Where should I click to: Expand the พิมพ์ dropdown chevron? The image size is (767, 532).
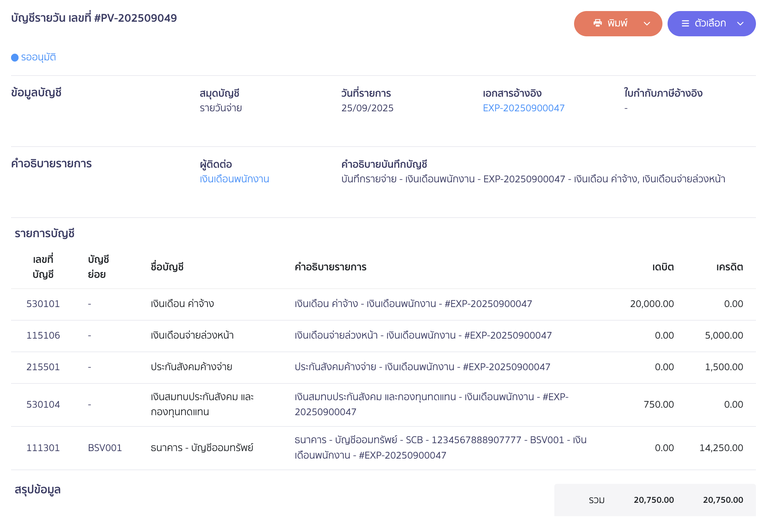[647, 24]
